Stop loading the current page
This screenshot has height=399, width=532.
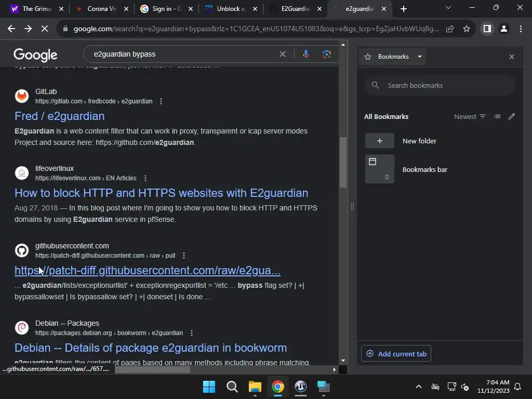45,29
